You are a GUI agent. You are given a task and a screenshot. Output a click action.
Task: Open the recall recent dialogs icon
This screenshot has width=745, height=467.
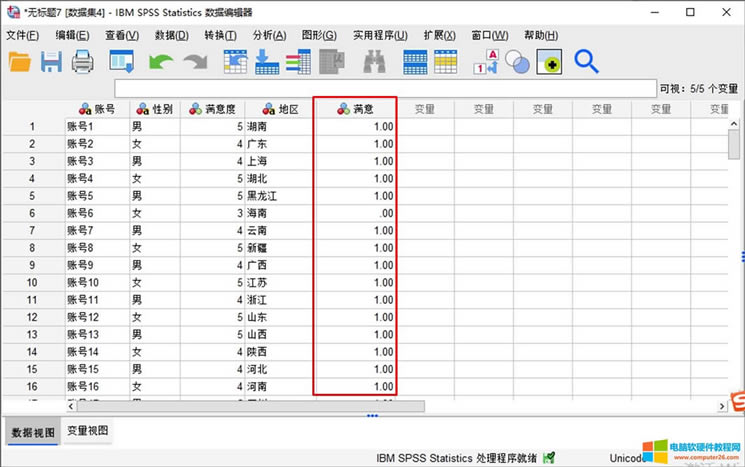[x=122, y=62]
